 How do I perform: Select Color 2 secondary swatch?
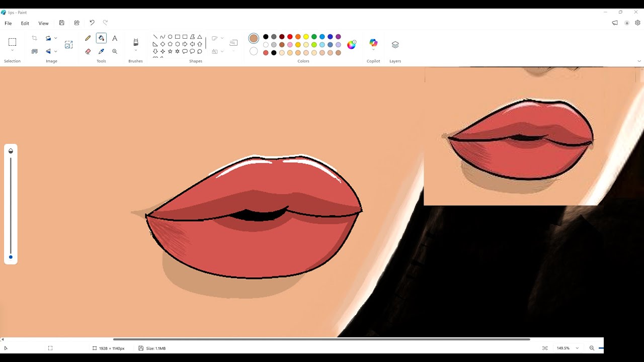tap(254, 51)
